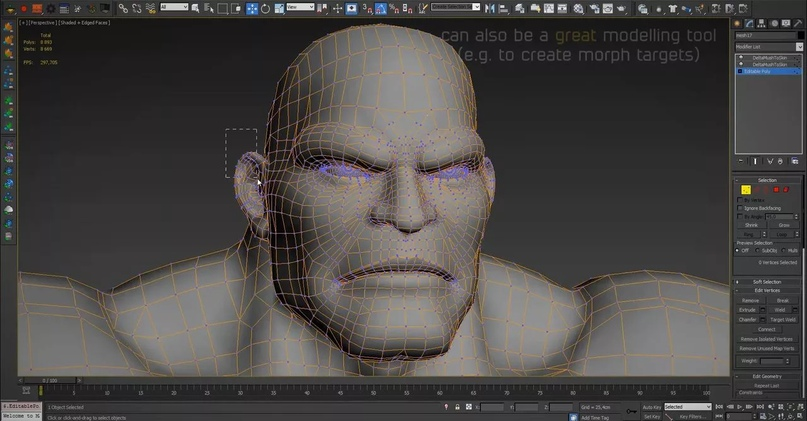Open the Material Editor icon
807x421 pixels.
[x=578, y=8]
